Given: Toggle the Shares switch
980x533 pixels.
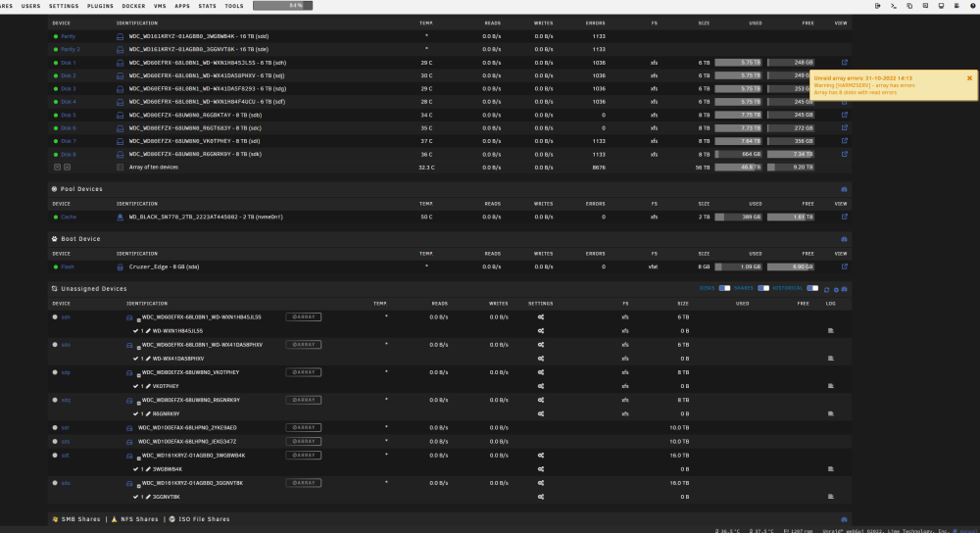Looking at the screenshot, I should coord(763,288).
